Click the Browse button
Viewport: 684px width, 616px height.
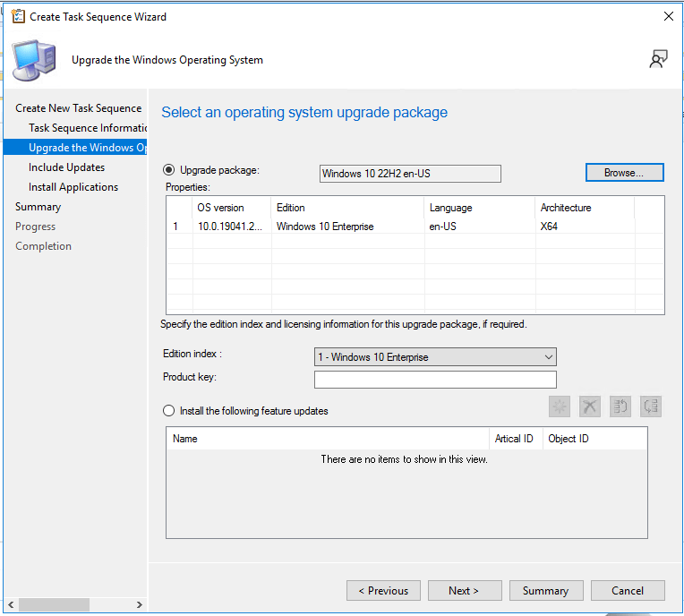click(x=624, y=173)
